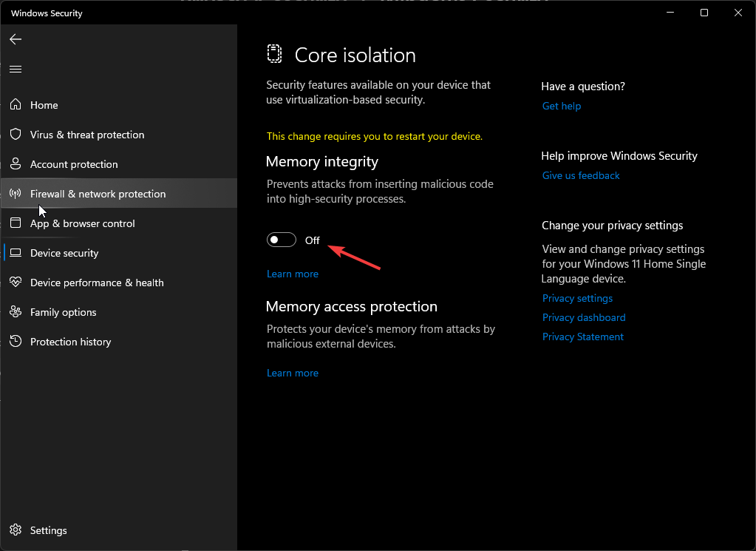
Task: Click Give us feedback
Action: pos(580,175)
